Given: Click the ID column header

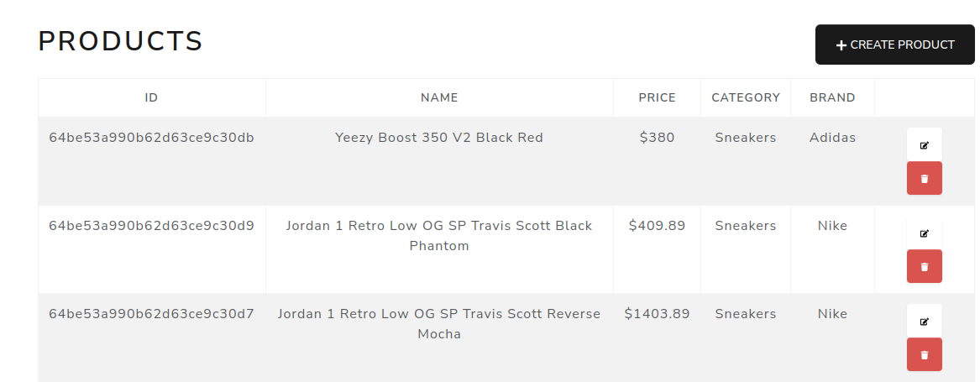Looking at the screenshot, I should [x=151, y=97].
